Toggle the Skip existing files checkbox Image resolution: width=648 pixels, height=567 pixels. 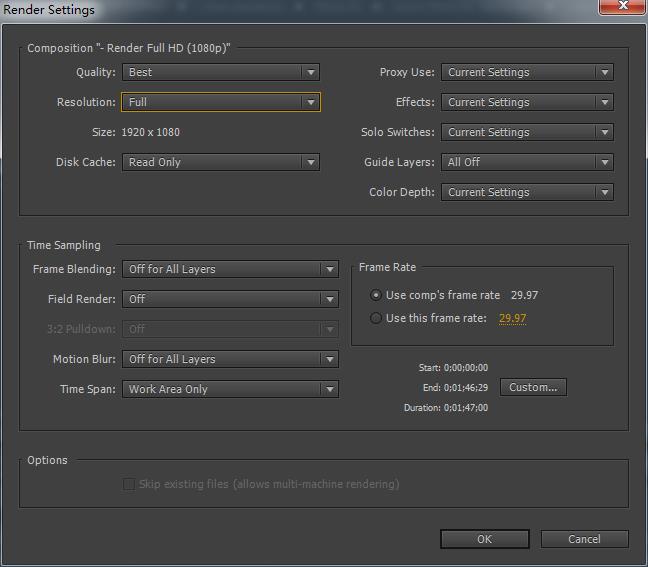pos(128,484)
